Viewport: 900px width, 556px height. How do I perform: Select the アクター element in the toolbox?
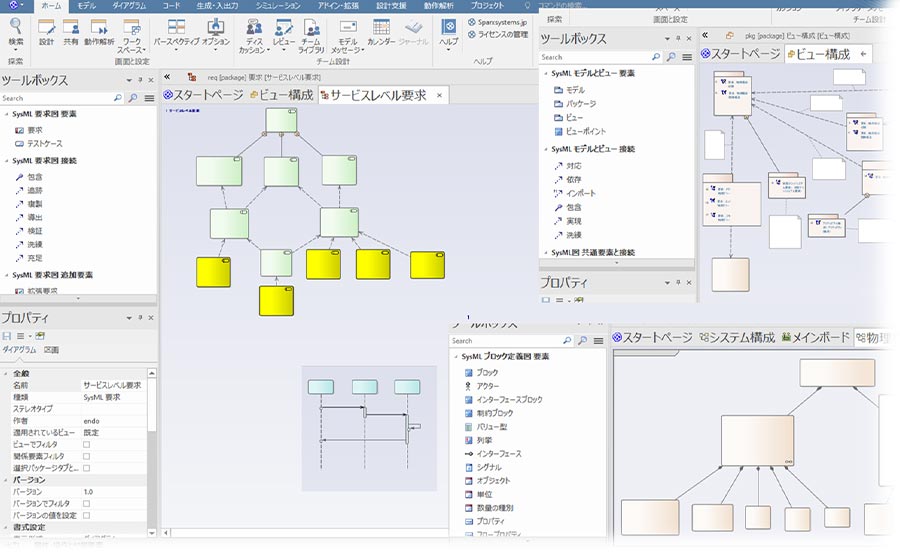487,386
